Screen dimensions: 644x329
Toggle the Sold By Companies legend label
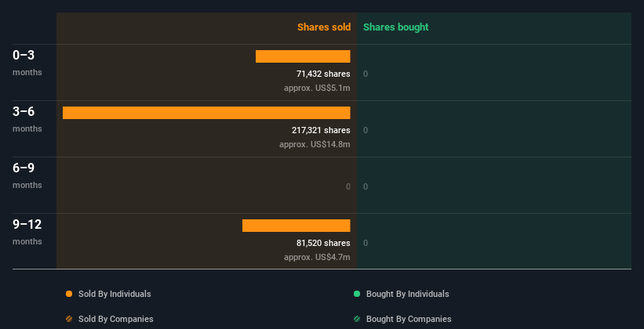pos(115,319)
